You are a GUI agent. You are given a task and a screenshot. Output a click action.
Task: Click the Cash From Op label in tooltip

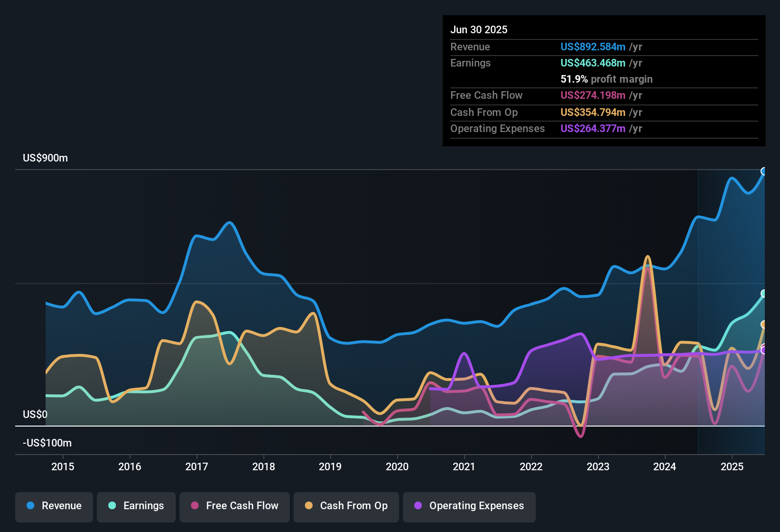tap(484, 112)
